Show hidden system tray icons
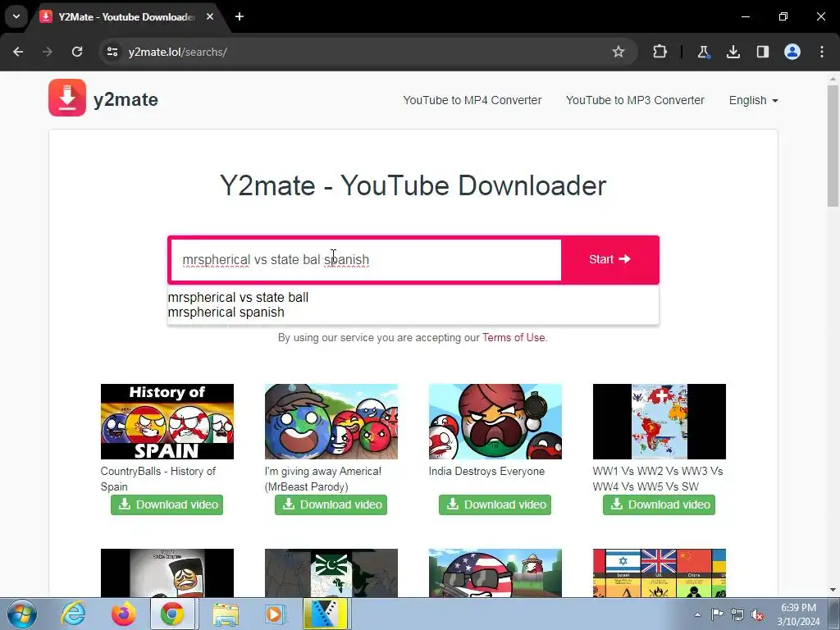 click(x=697, y=614)
